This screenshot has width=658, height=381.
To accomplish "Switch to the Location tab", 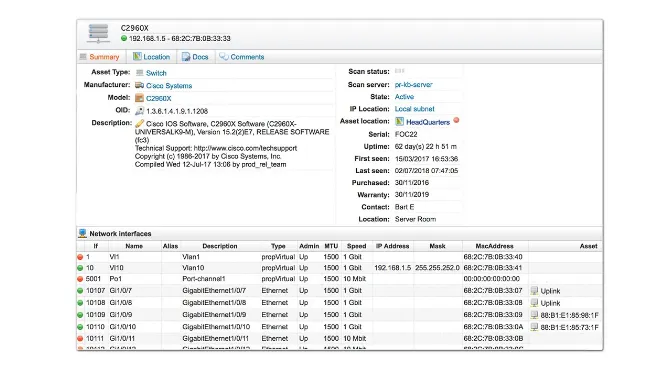I will click(157, 57).
